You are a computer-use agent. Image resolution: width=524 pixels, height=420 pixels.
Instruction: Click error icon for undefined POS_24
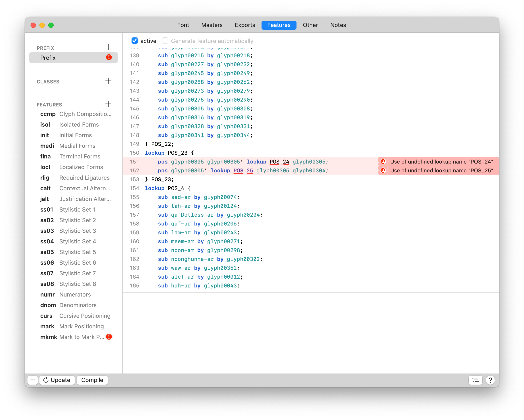(383, 162)
